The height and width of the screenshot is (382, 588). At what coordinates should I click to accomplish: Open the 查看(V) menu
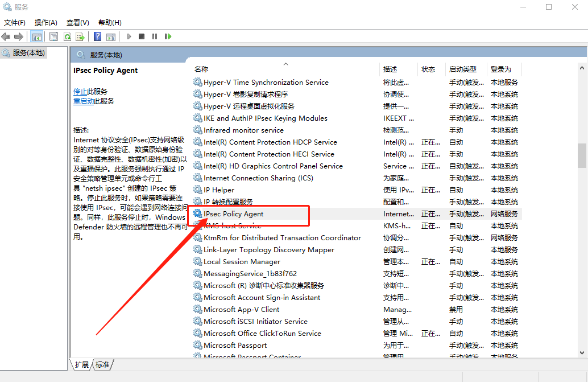pyautogui.click(x=78, y=23)
